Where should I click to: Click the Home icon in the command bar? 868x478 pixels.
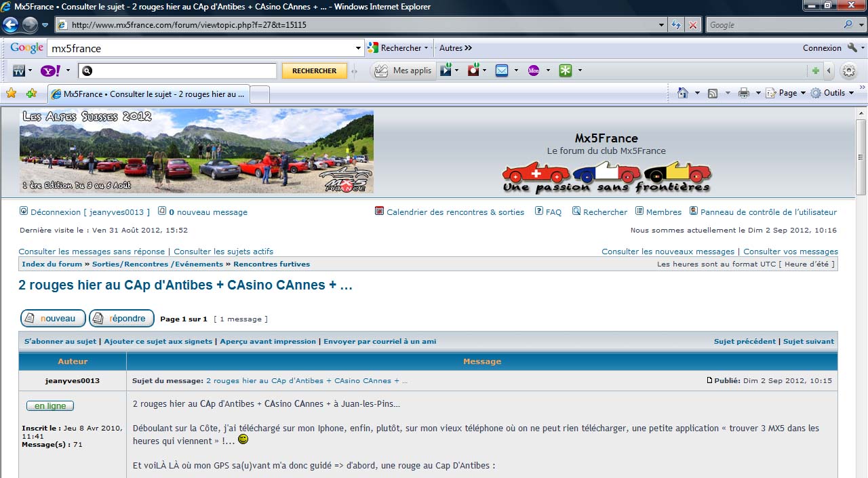[683, 93]
